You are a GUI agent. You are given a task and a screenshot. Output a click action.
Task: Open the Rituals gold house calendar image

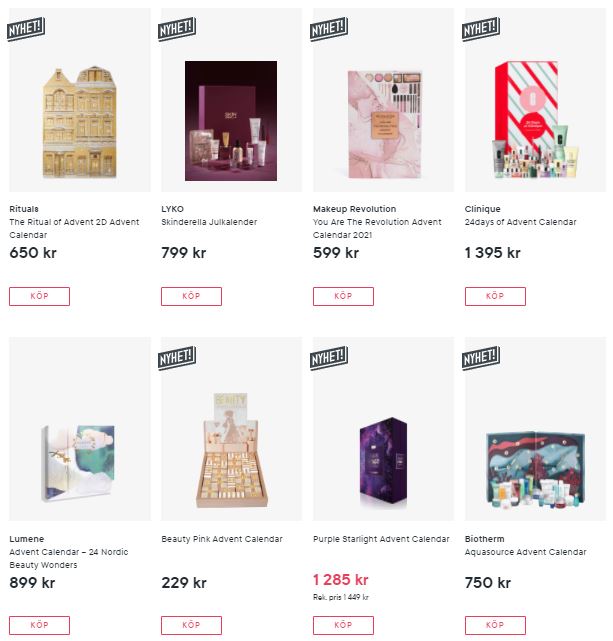(x=80, y=122)
